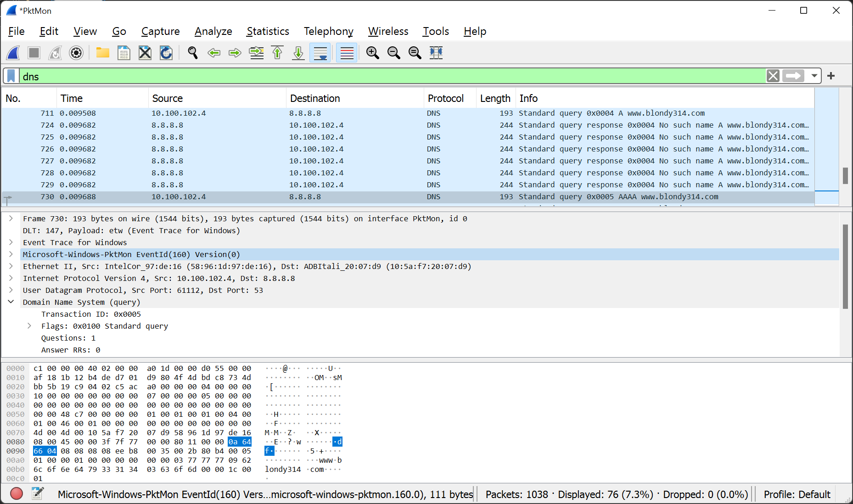Open capture options gear icon
This screenshot has width=853, height=504.
76,53
